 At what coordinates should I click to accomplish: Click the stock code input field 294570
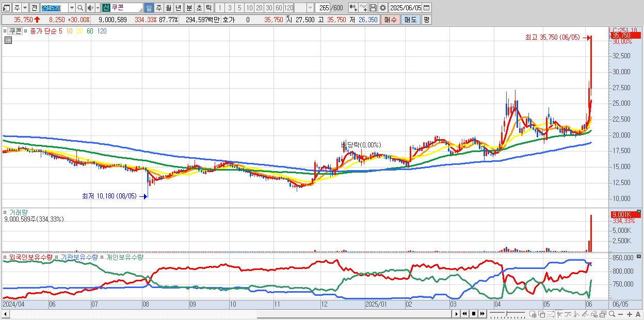pyautogui.click(x=54, y=8)
